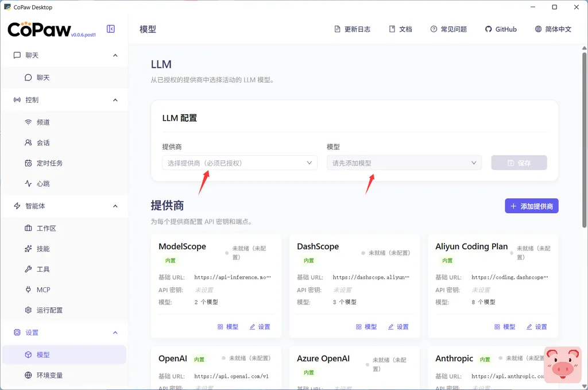The image size is (588, 390).
Task: Open the 常见问题 FAQ link
Action: [448, 29]
